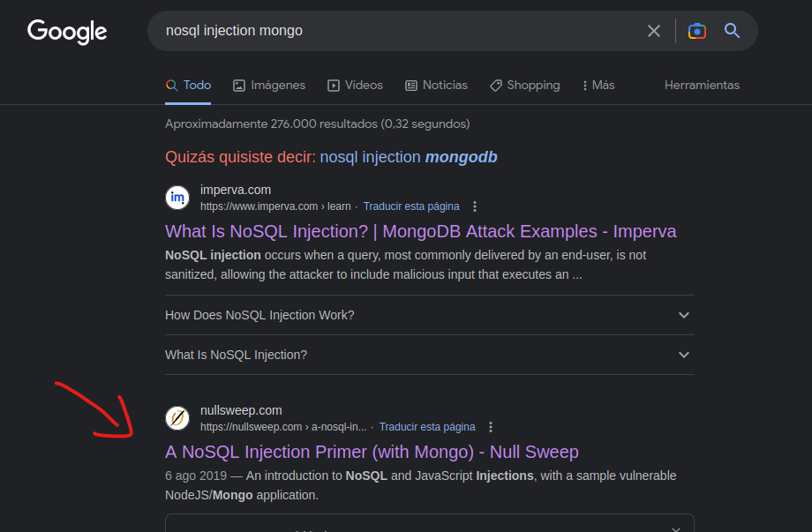Open the Herramientas tools button
812x532 pixels.
tap(702, 86)
